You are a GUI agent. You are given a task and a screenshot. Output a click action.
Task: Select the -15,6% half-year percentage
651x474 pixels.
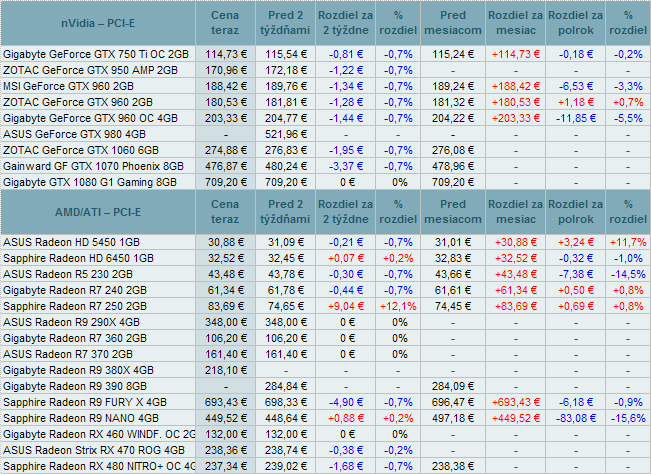coord(628,418)
